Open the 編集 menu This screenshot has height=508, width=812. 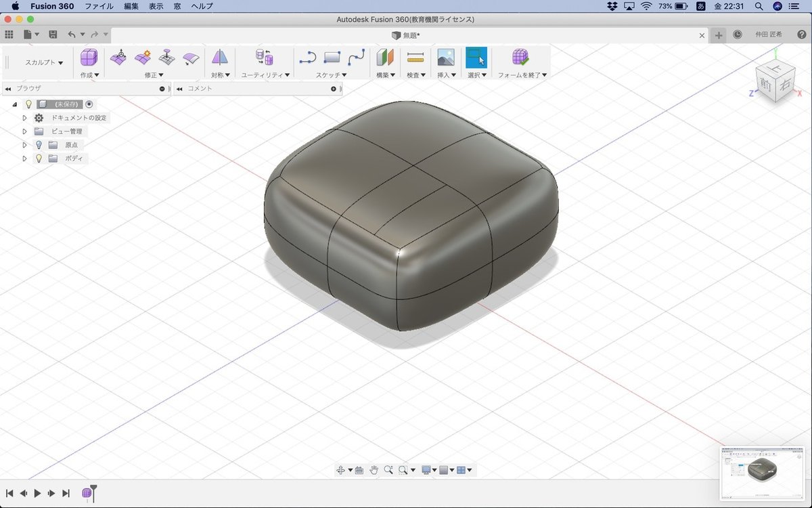131,6
